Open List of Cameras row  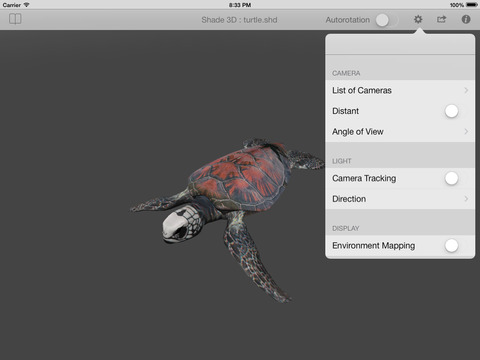click(x=400, y=90)
